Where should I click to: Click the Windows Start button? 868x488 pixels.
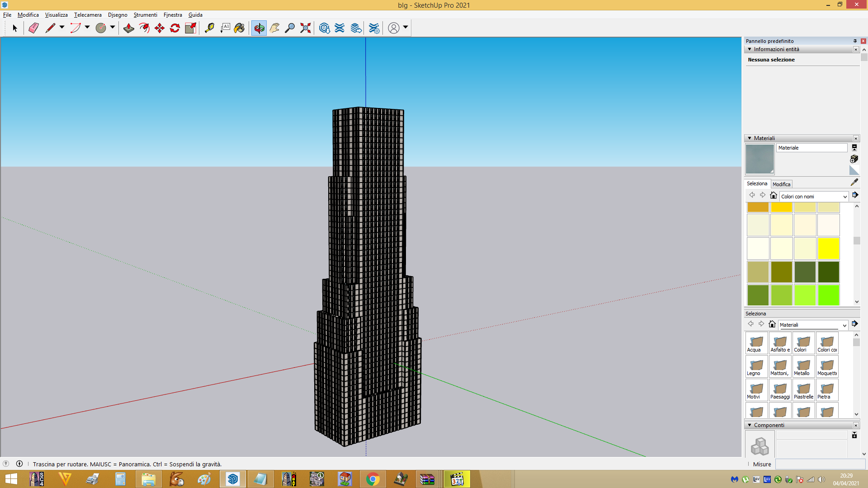(x=11, y=479)
